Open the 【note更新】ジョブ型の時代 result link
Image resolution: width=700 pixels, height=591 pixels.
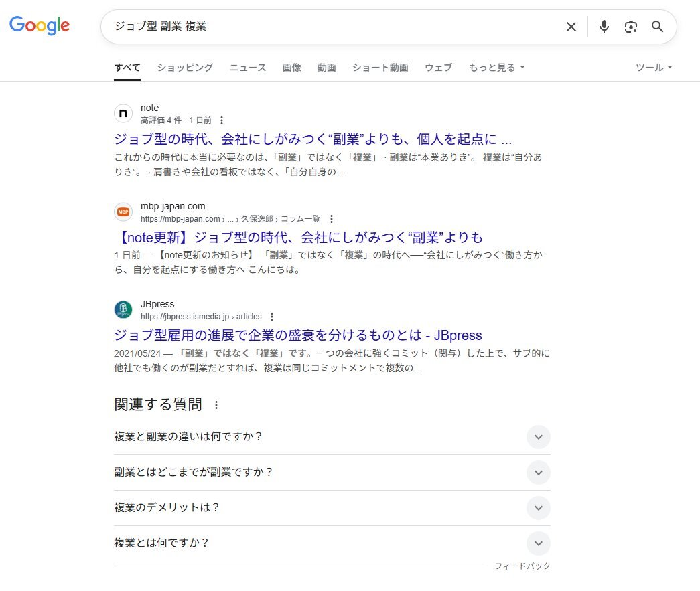pyautogui.click(x=298, y=238)
